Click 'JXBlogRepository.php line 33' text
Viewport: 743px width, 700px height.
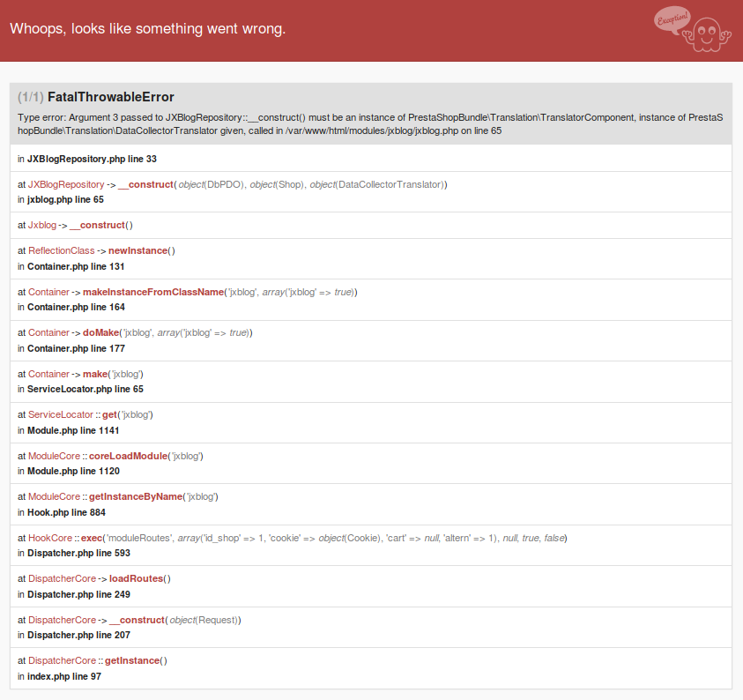tap(92, 160)
